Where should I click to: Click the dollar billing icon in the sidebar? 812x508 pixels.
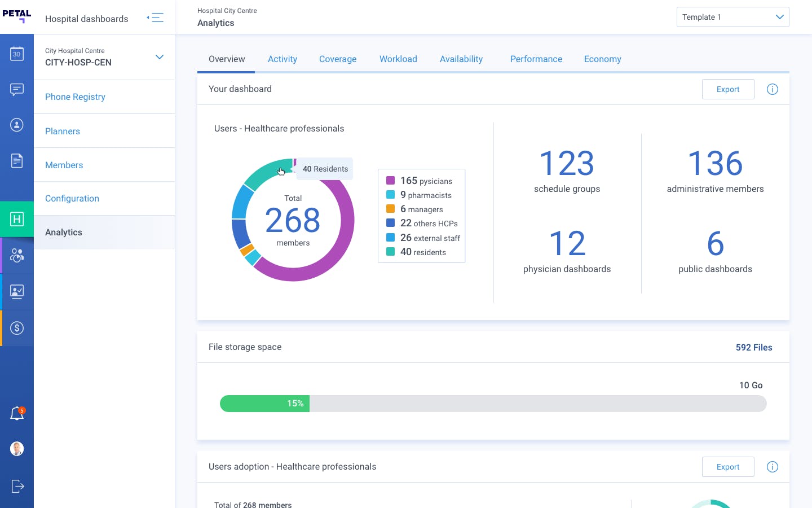[x=17, y=328]
